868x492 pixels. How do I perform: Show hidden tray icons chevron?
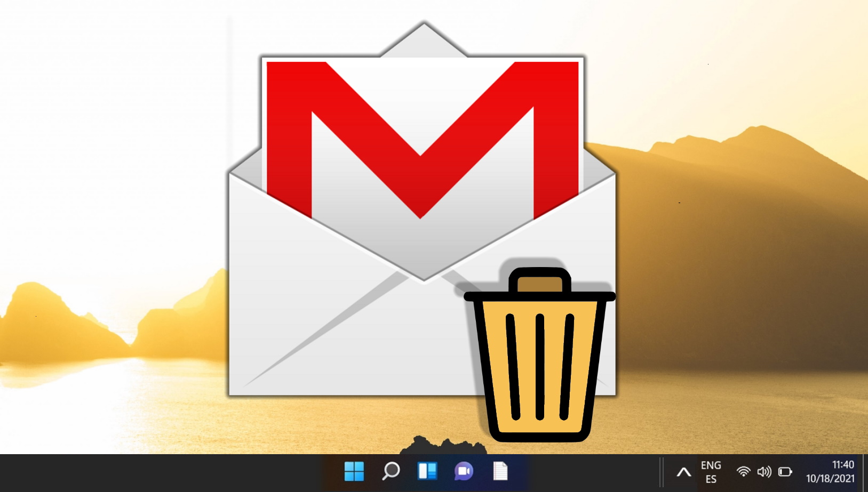(683, 472)
